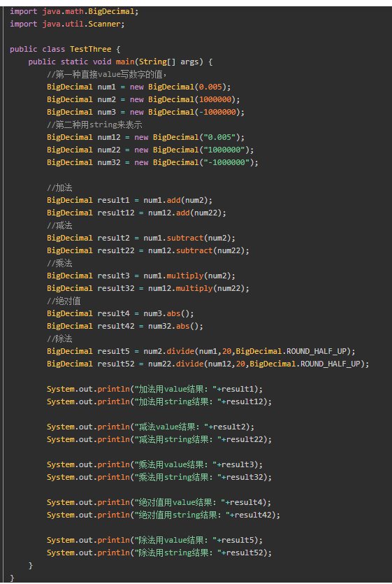Click the result22 = num12.subtract(num22) line

pyautogui.click(x=148, y=250)
